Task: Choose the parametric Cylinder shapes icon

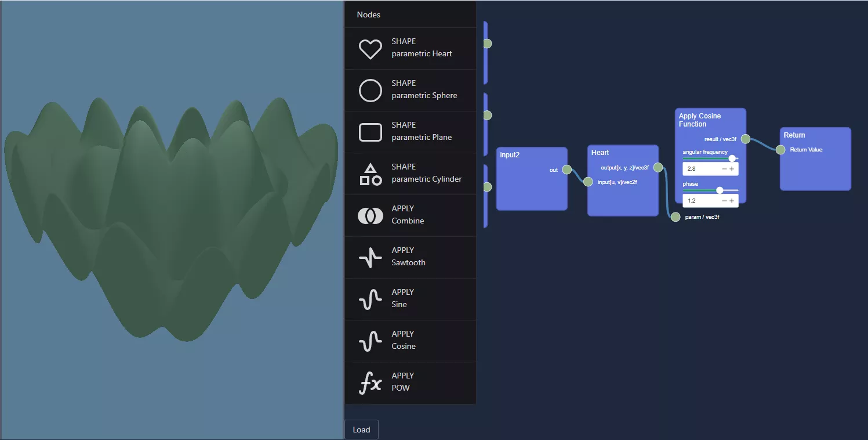Action: click(x=370, y=174)
